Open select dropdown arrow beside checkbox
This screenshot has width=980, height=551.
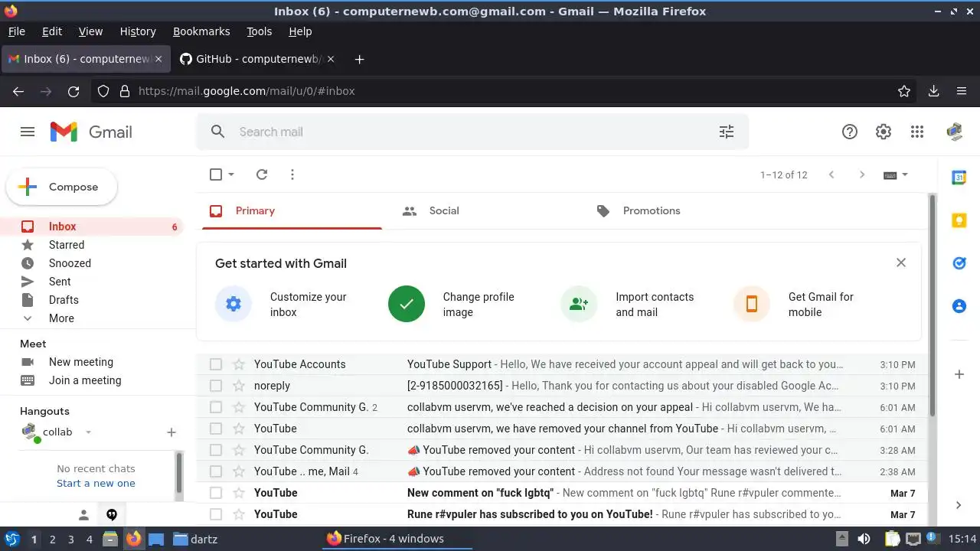pos(231,174)
